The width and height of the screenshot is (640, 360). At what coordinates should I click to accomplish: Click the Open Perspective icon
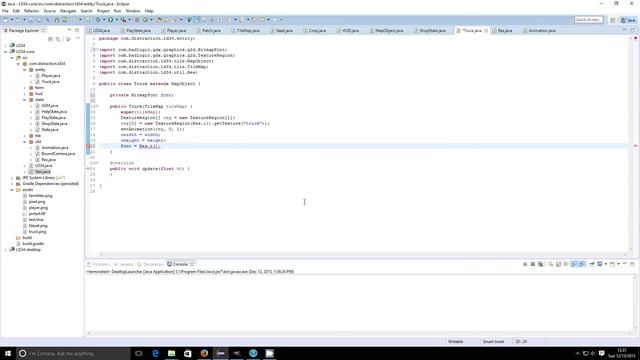tap(613, 20)
